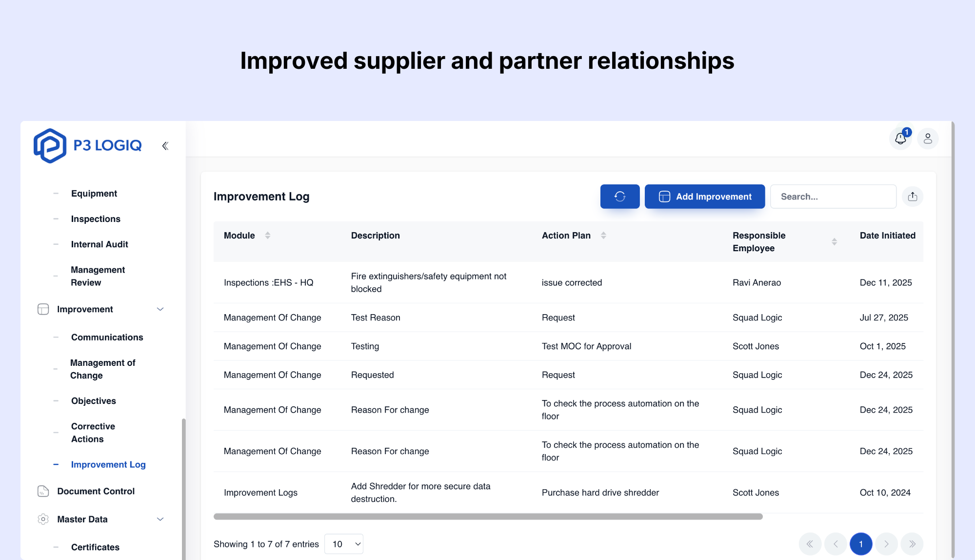
Task: Open Corrective Actions in sidebar
Action: pos(93,433)
